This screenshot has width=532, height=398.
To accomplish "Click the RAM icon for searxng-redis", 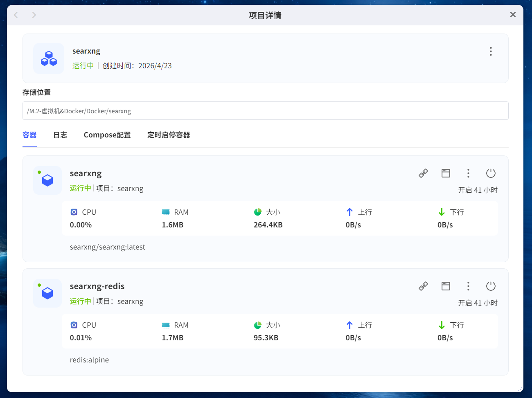I will [x=166, y=325].
